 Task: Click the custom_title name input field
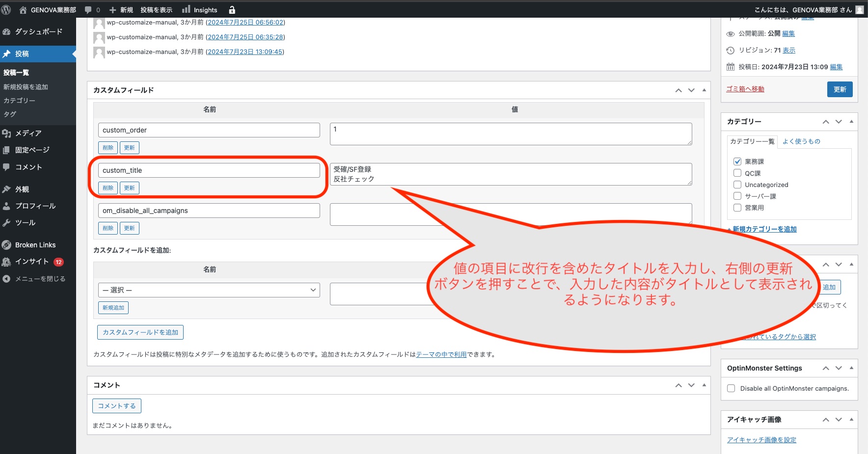coord(209,170)
